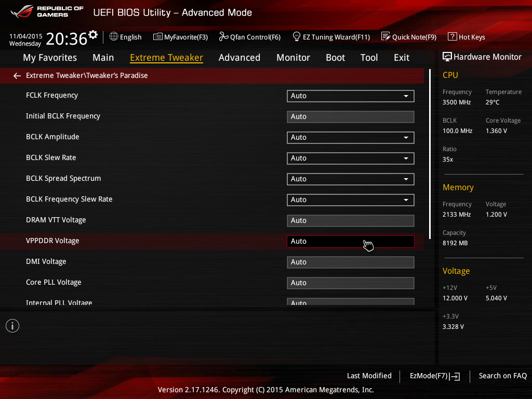Switch to the My Favorites tab
532x399 pixels.
(50, 58)
